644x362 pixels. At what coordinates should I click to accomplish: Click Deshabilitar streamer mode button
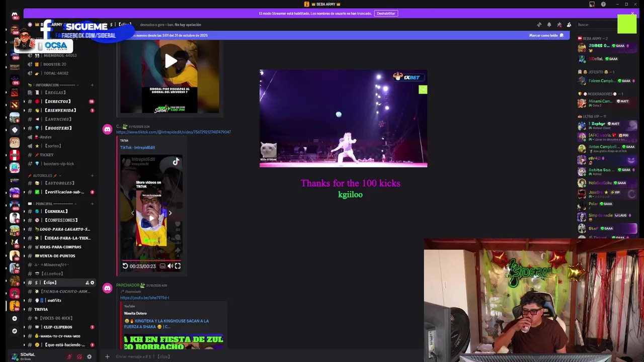click(386, 14)
